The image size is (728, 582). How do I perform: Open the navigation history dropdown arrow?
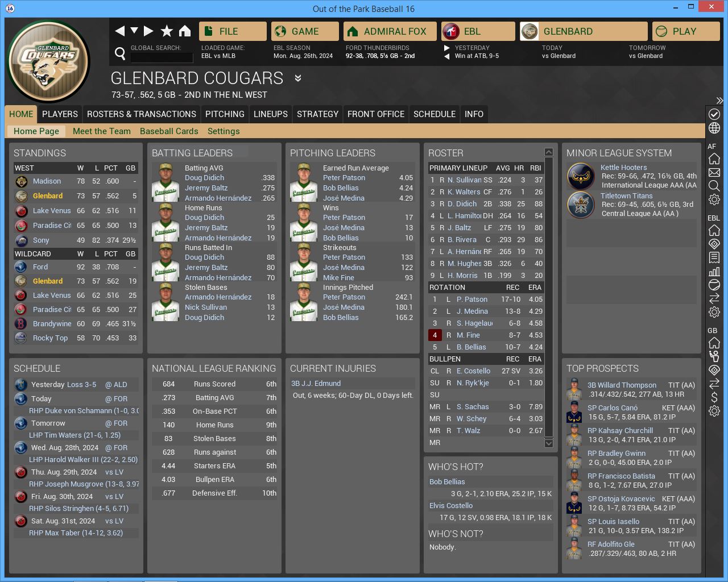tap(134, 31)
